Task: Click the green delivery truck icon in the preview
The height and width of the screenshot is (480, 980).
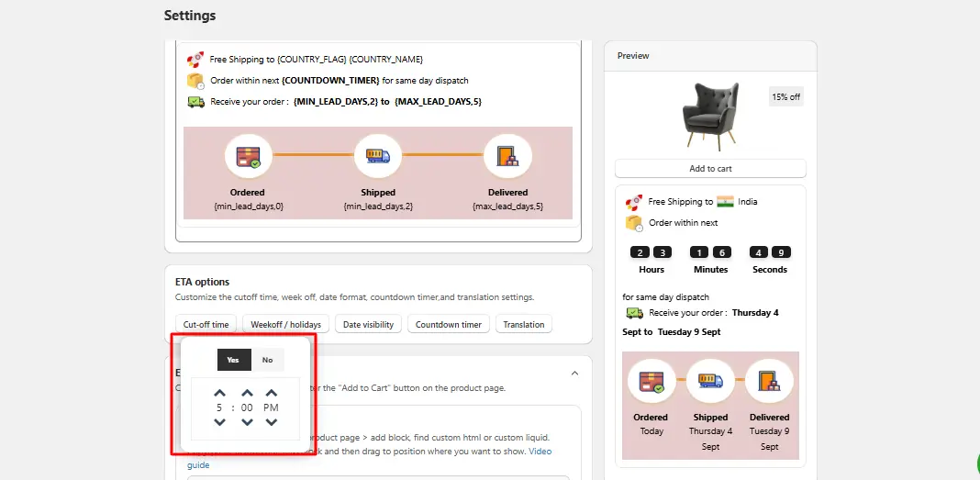Action: [634, 312]
